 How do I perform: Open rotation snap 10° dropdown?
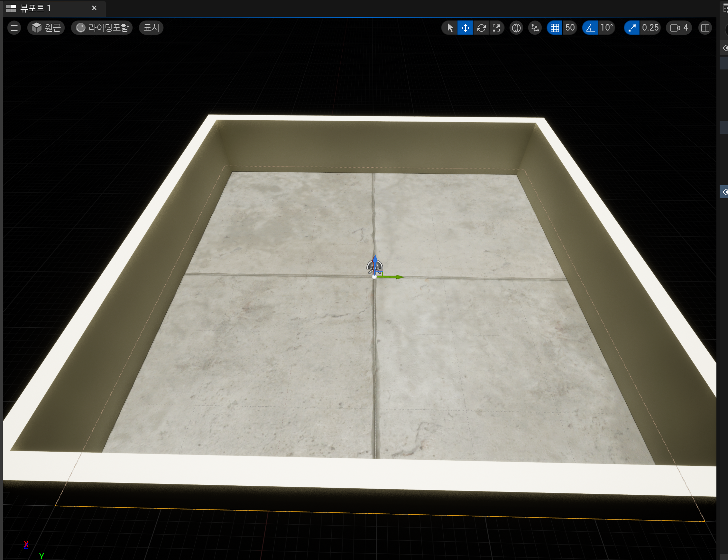(607, 28)
